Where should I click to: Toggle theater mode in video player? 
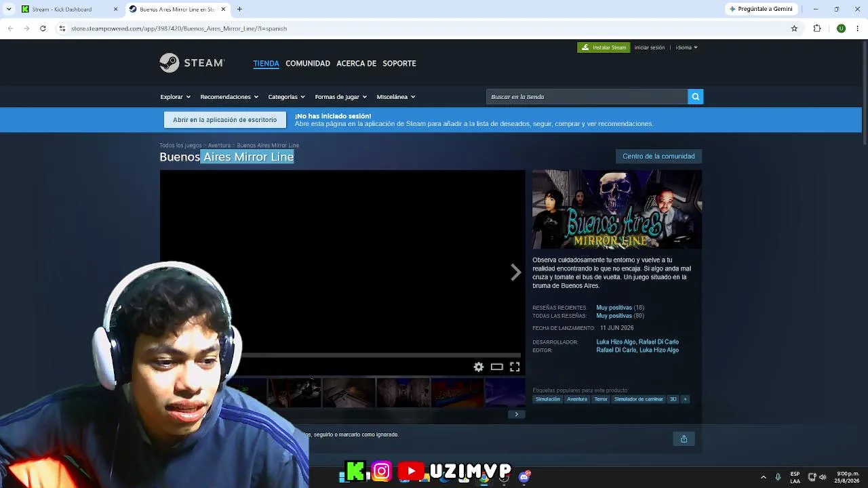[x=497, y=367]
